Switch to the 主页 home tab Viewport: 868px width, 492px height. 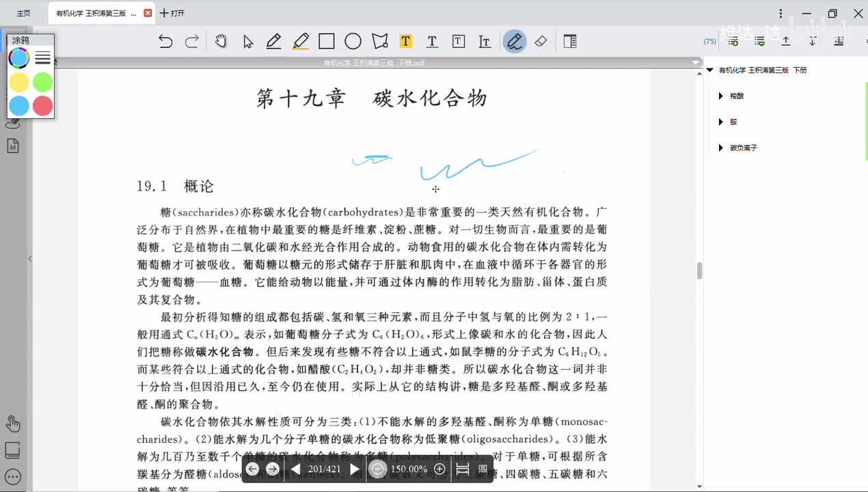(24, 14)
